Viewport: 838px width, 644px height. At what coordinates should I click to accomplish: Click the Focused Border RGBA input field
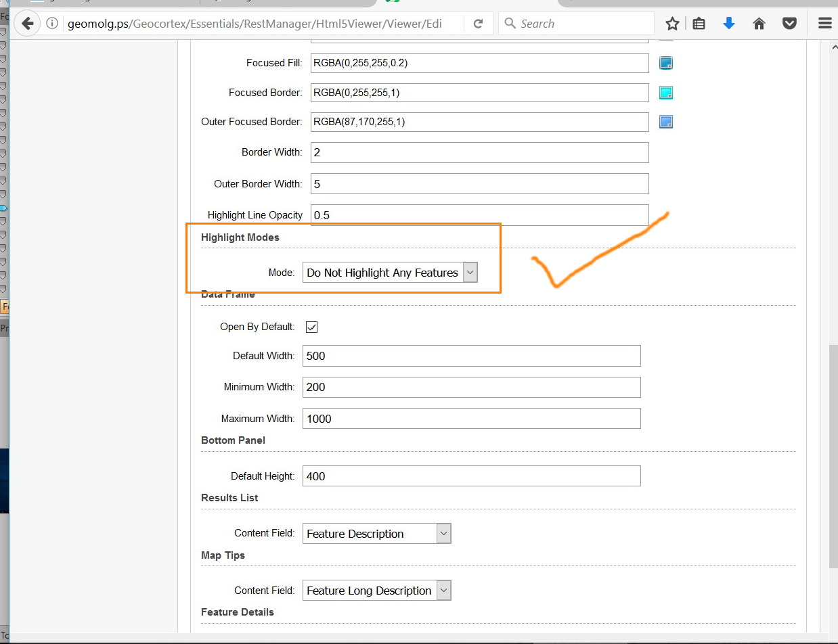click(480, 93)
